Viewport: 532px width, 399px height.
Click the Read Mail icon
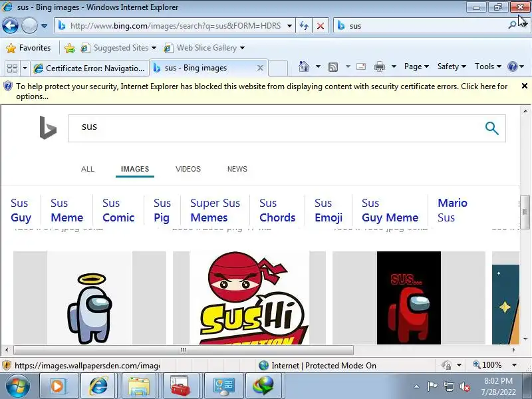[361, 66]
